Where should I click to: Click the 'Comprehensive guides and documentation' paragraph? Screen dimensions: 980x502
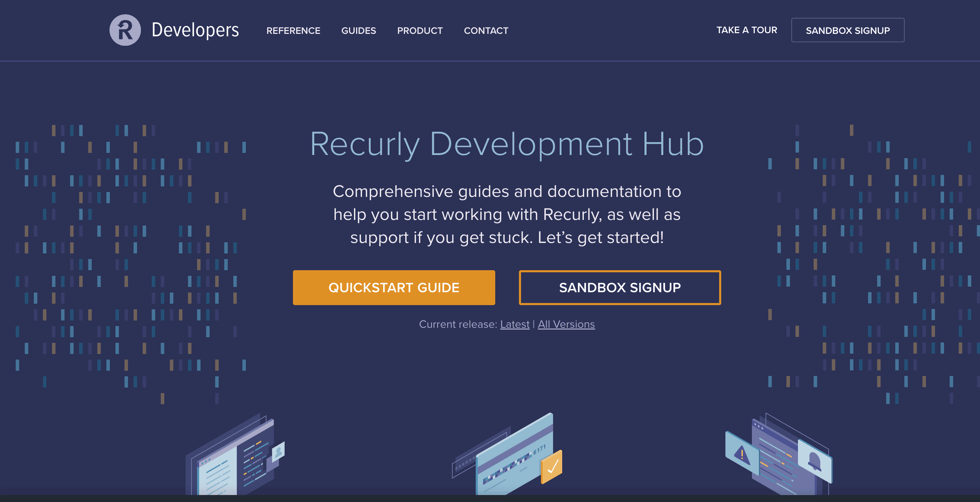point(507,214)
